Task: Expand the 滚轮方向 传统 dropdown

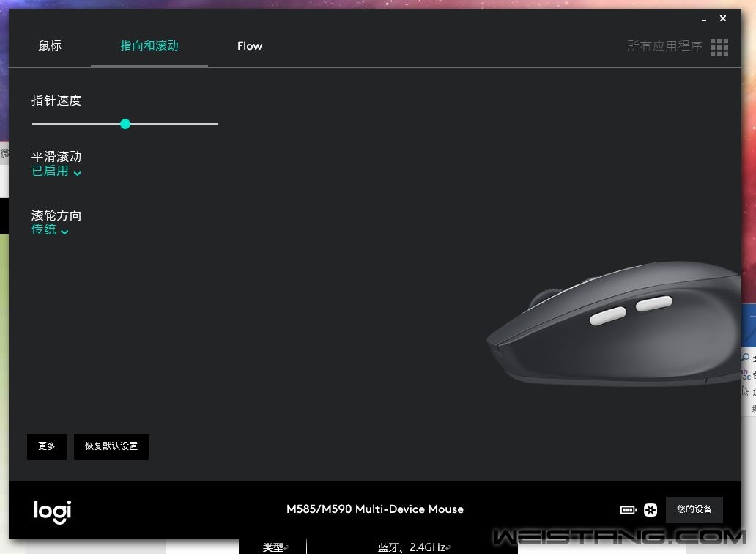Action: [x=50, y=229]
